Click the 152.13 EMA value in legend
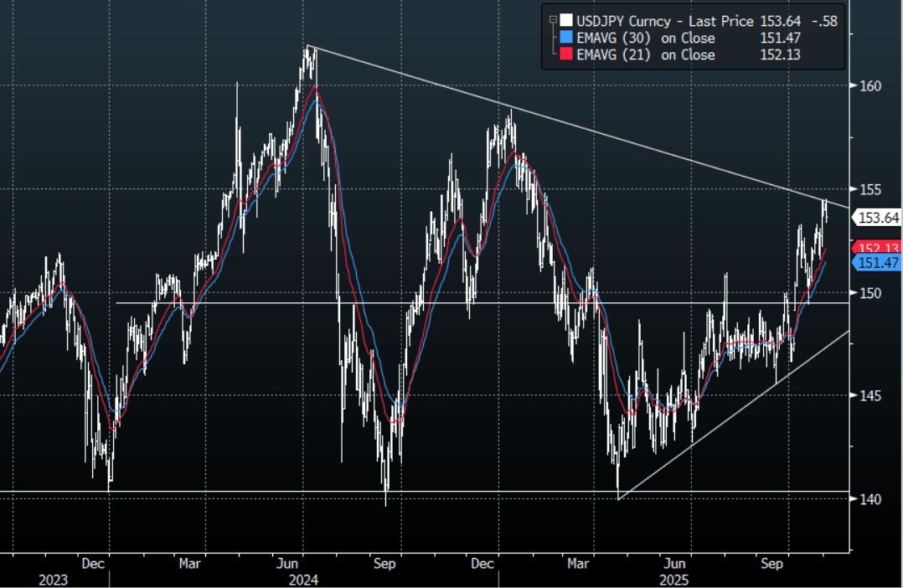The width and height of the screenshot is (903, 588). [781, 54]
